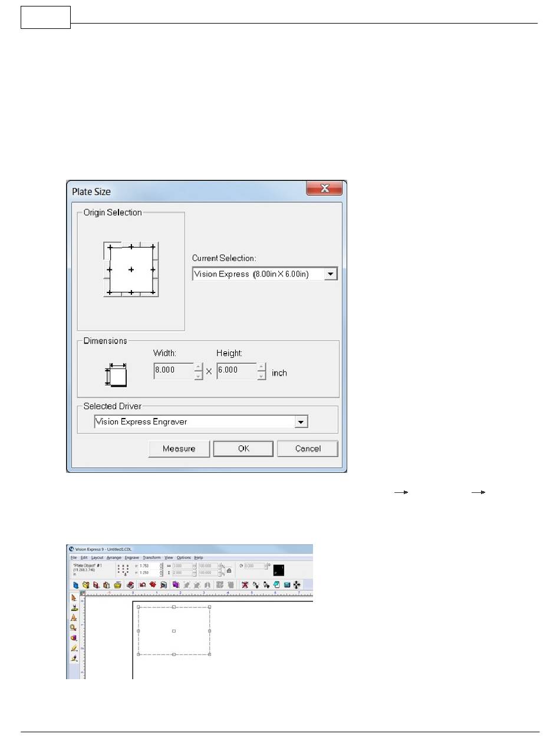
Task: Open the File menu in Vision Express
Action: (74, 557)
